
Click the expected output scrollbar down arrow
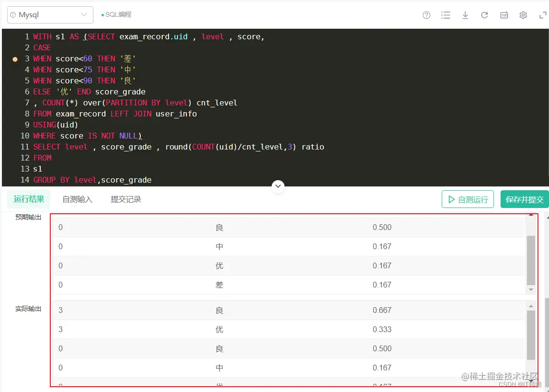point(531,290)
